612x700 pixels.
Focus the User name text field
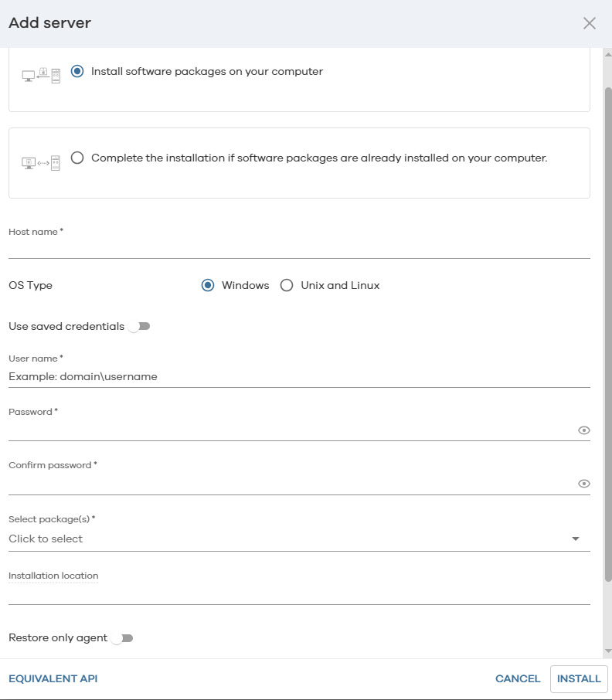click(x=299, y=377)
